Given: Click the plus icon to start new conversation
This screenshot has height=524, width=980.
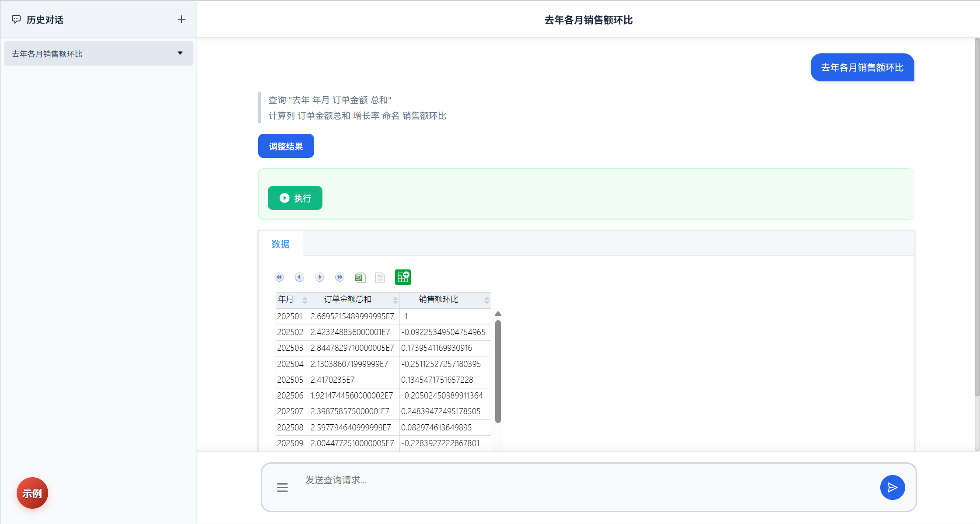Looking at the screenshot, I should click(181, 19).
